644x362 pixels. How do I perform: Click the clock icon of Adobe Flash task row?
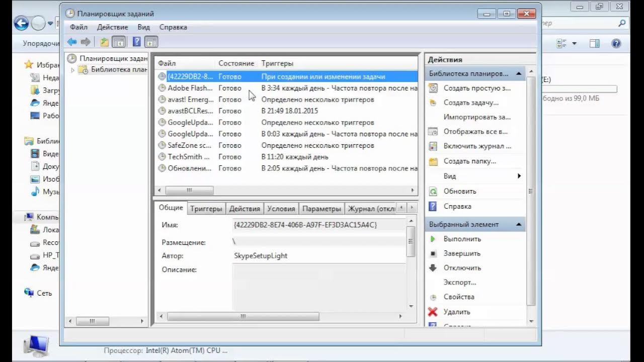162,88
